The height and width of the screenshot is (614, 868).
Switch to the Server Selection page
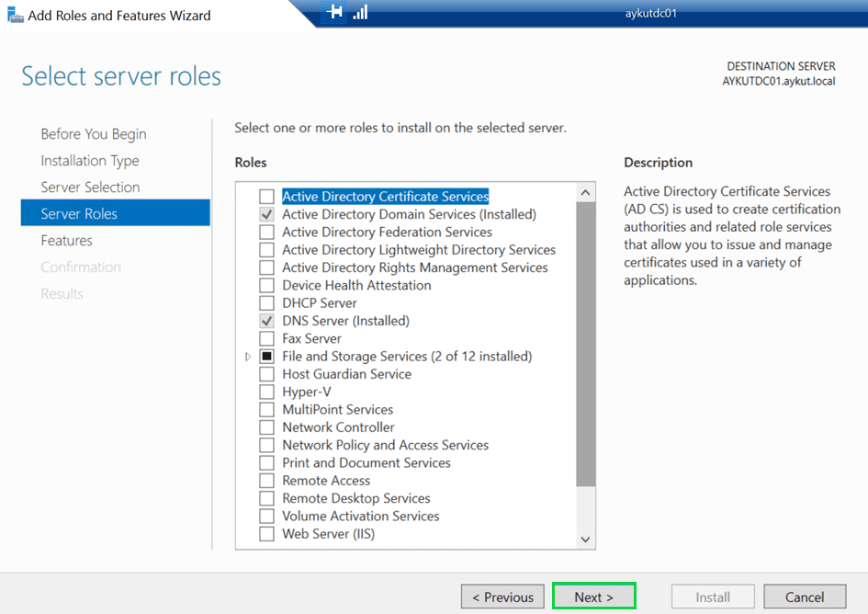click(x=90, y=188)
